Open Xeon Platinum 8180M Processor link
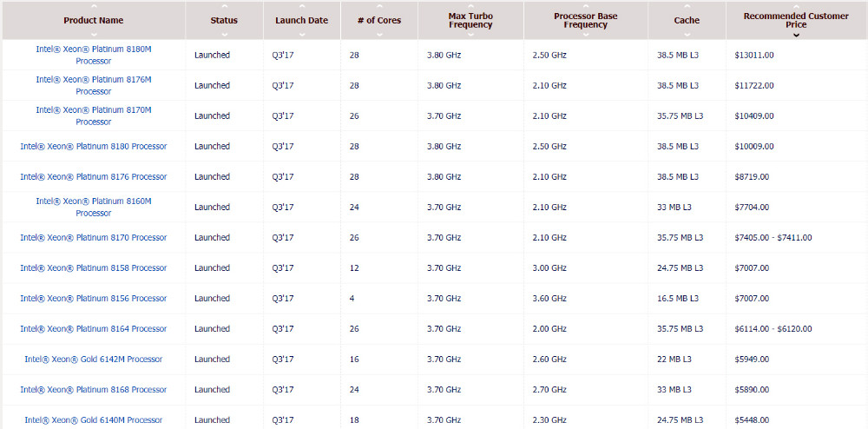This screenshot has height=429, width=868. [94, 55]
